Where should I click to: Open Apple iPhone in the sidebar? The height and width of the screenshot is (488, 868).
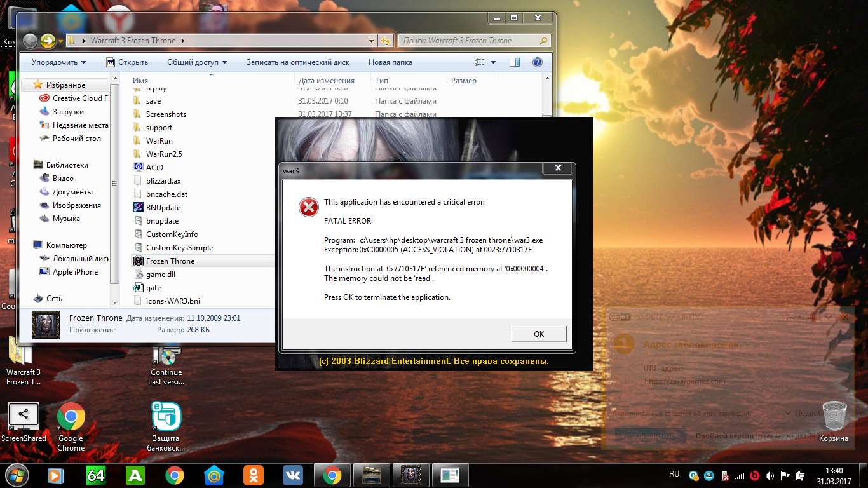pos(69,272)
